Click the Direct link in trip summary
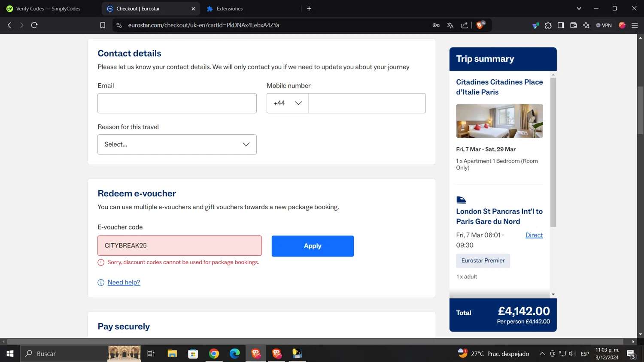 [534, 235]
